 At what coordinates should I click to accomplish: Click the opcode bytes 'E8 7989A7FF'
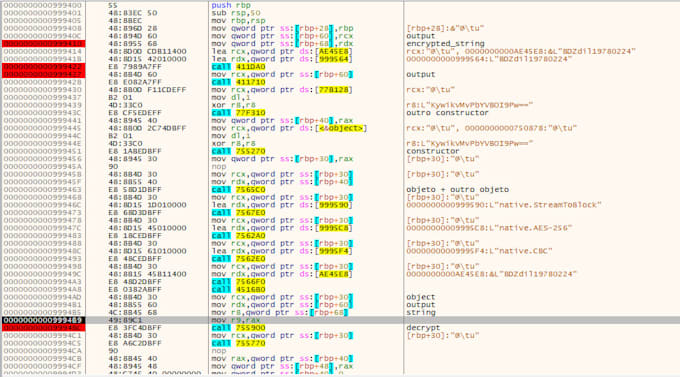pyautogui.click(x=134, y=66)
